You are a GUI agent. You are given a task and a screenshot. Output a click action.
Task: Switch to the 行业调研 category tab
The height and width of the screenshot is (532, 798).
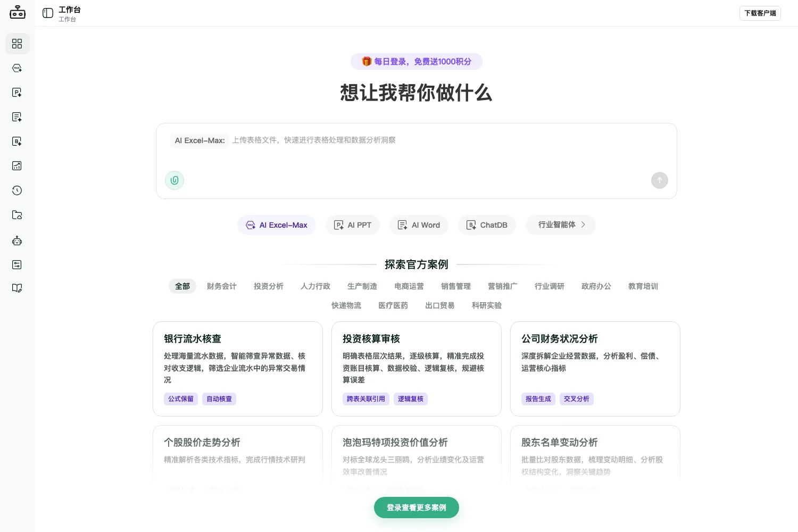point(550,286)
